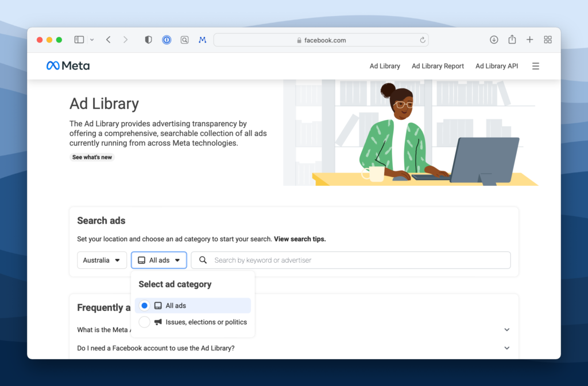Go to the Ad Library API page

click(x=496, y=66)
